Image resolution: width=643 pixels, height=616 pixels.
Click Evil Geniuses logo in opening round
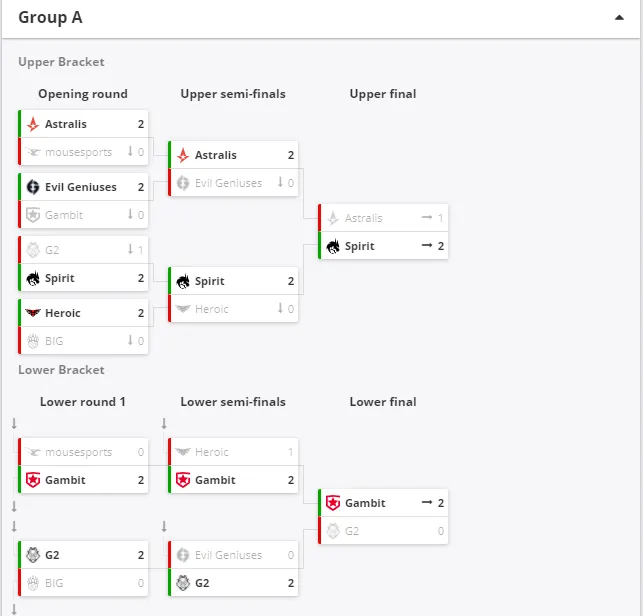33,187
